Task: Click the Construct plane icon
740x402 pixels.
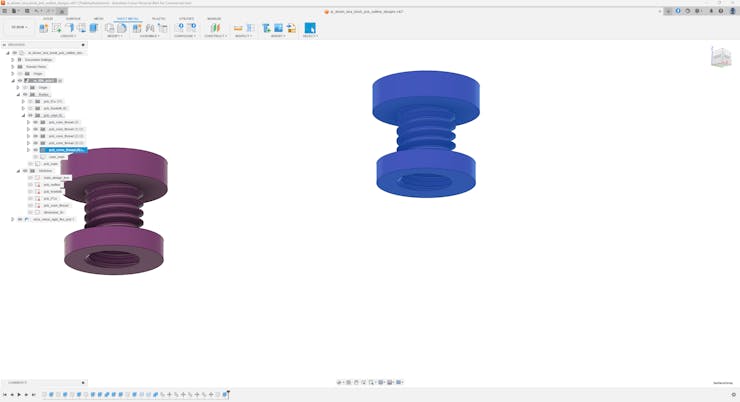Action: point(215,28)
